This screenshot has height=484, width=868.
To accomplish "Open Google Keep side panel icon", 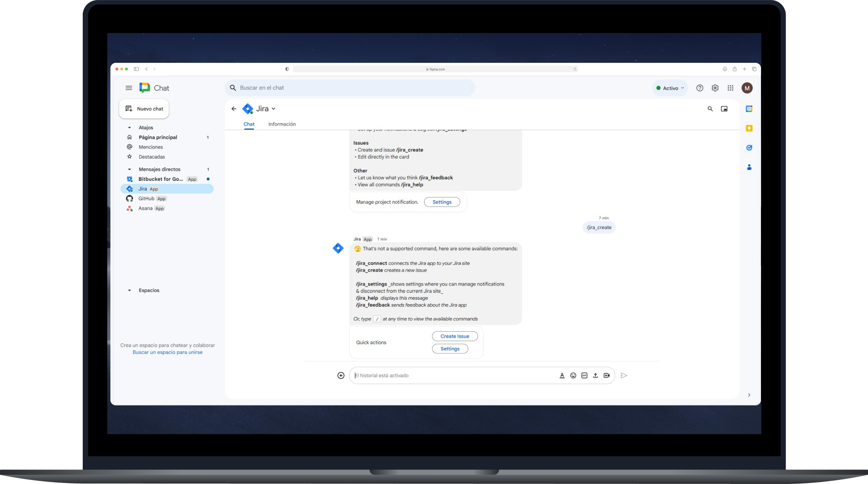I will tap(749, 128).
